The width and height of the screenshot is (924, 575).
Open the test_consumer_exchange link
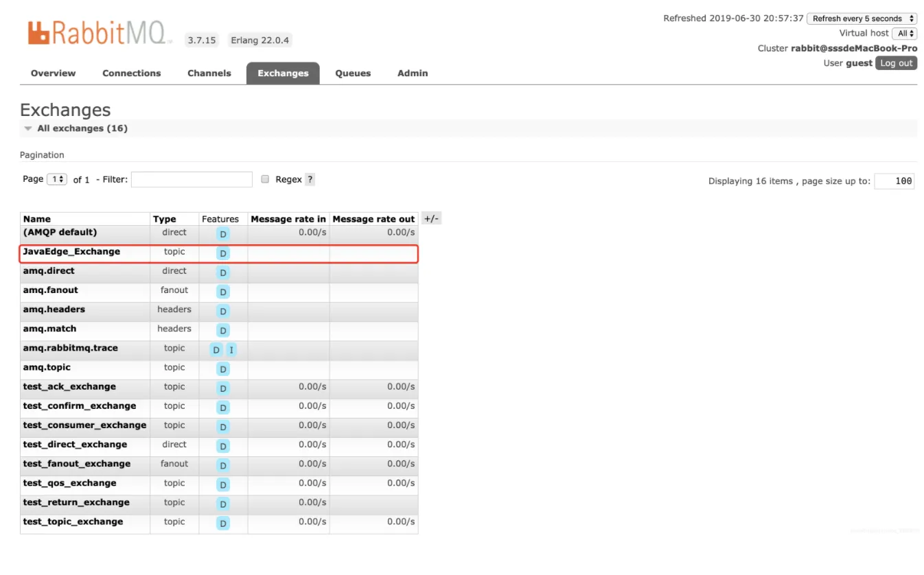click(x=84, y=425)
